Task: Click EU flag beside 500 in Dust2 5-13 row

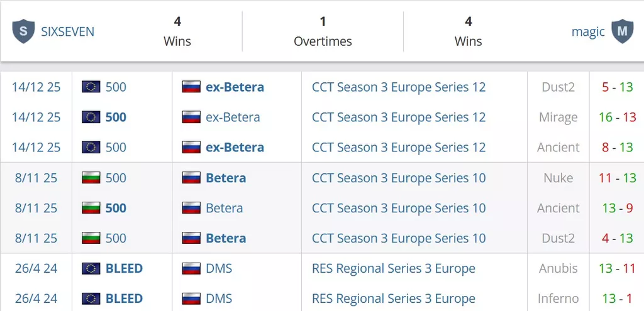Action: (91, 87)
